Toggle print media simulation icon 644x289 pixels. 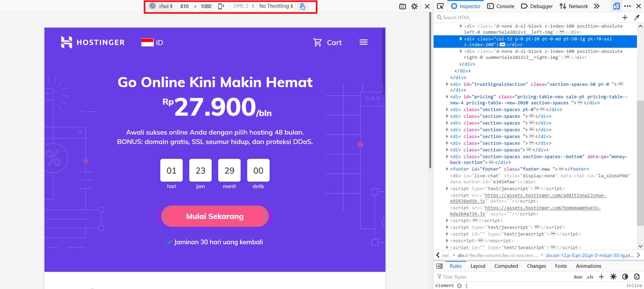(637, 277)
